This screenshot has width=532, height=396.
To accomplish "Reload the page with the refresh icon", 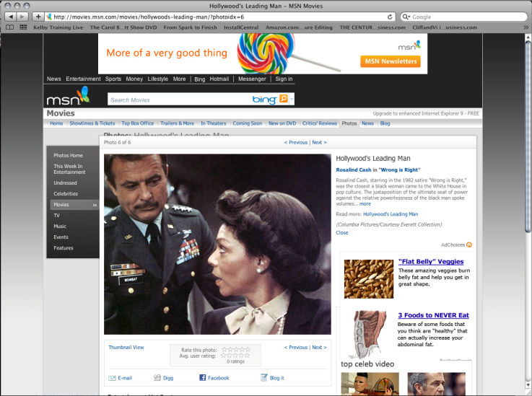I will (x=391, y=17).
